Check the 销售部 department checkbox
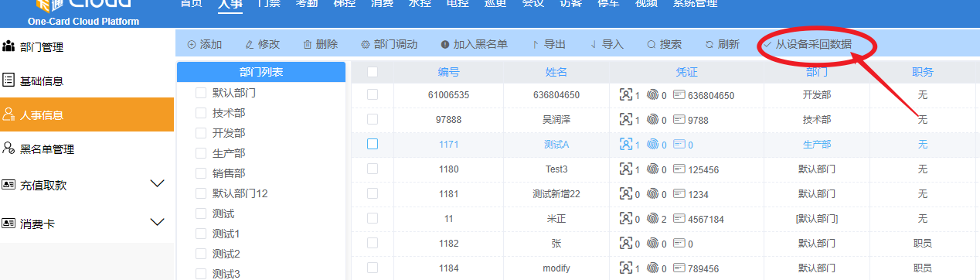This screenshot has width=980, height=280. (x=201, y=173)
